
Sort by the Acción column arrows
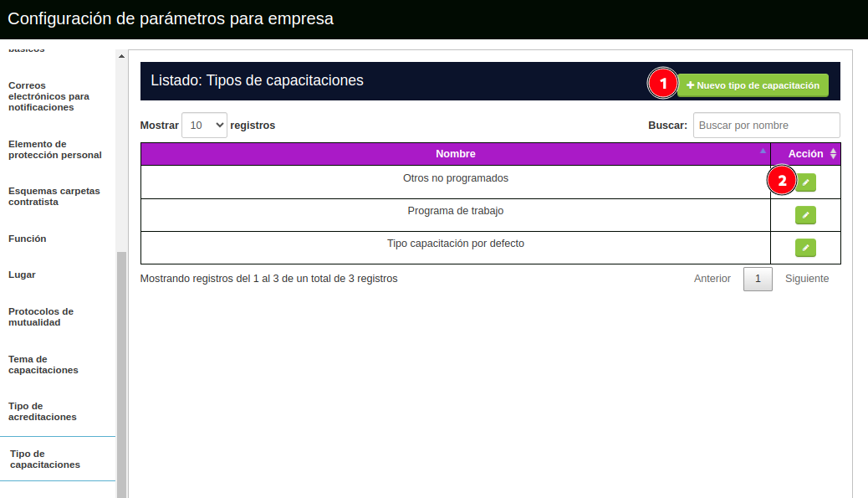tap(833, 154)
